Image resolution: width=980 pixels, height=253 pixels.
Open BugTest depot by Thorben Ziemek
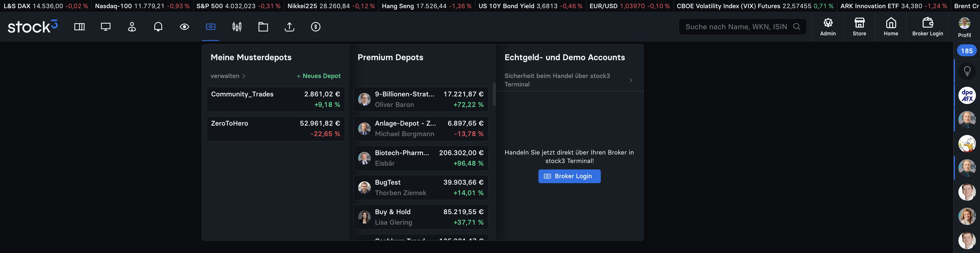click(421, 188)
